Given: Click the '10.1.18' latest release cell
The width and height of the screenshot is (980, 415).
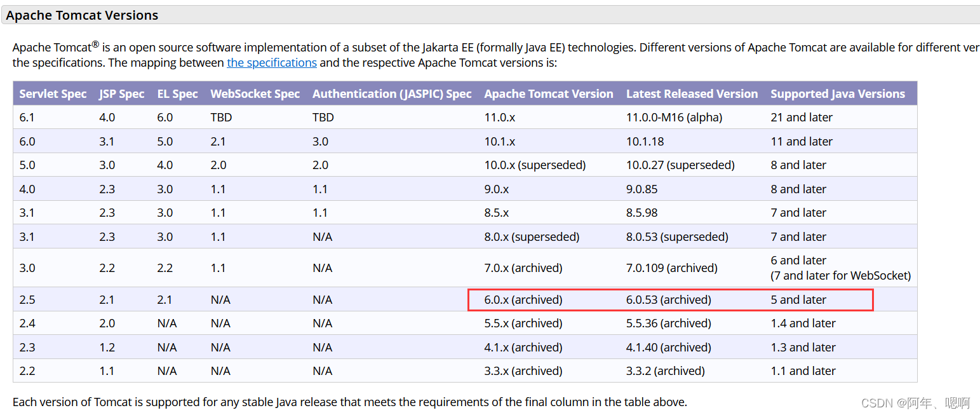Looking at the screenshot, I should click(644, 141).
